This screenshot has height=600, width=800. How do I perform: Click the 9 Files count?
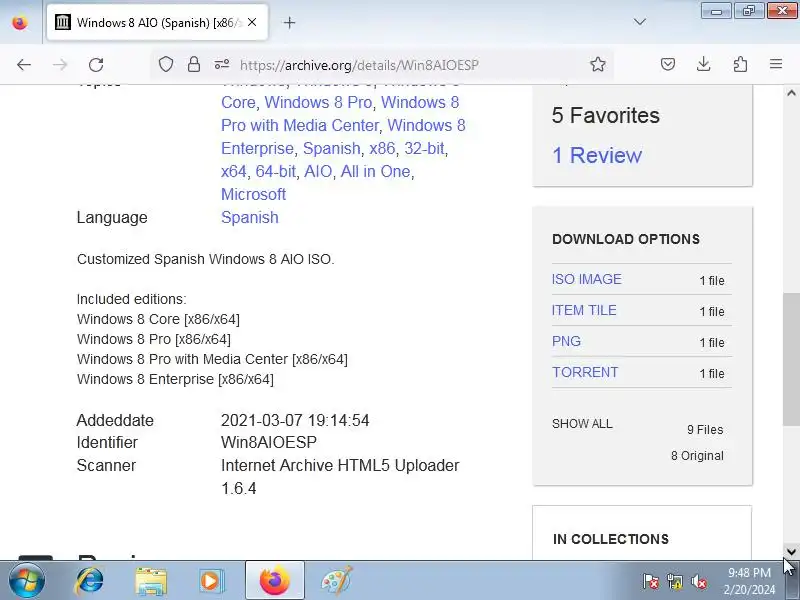705,430
